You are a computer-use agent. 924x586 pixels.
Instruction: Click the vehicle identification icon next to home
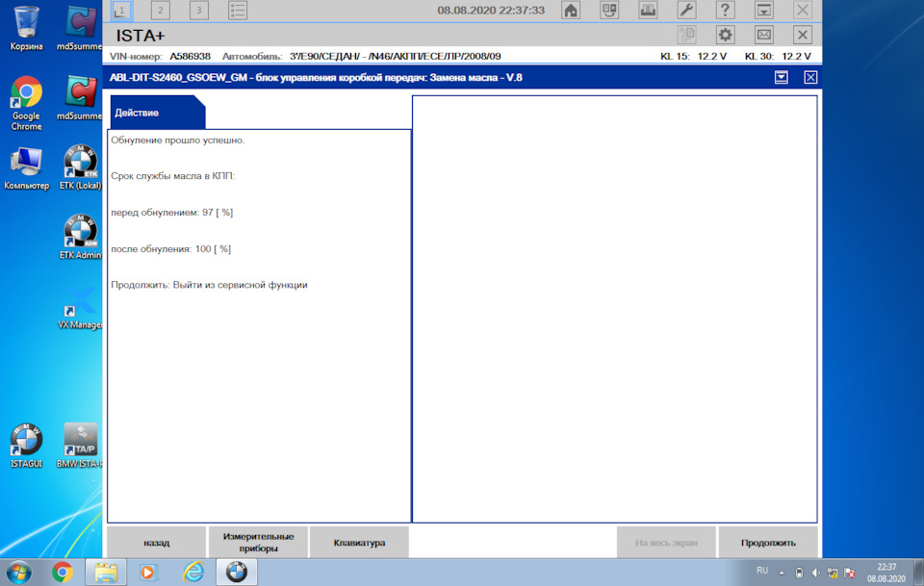click(x=609, y=10)
